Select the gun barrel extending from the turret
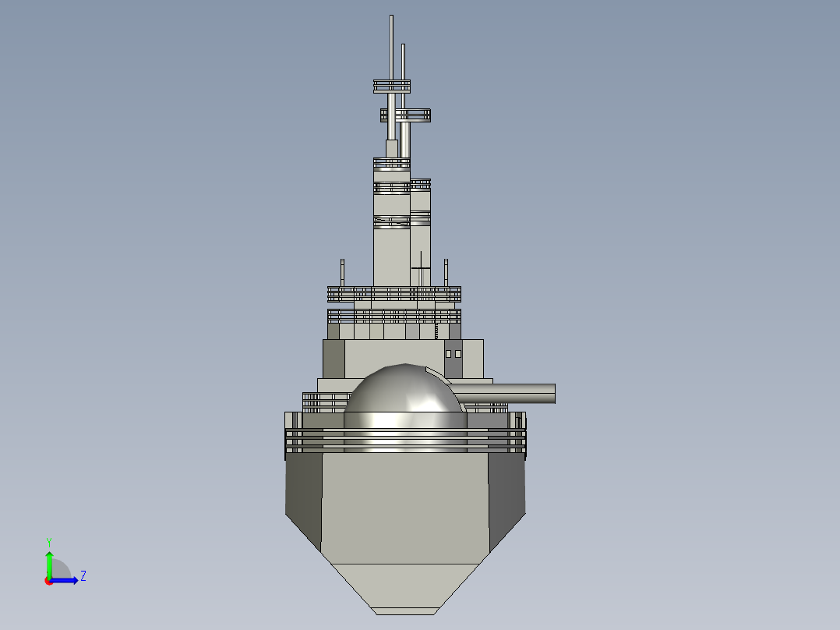Viewport: 840px width, 630px height. point(503,393)
